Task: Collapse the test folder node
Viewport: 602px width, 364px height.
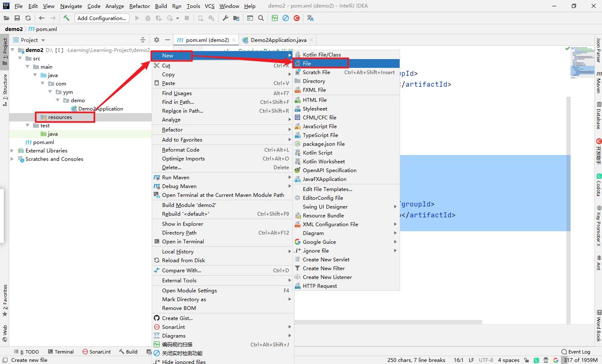Action: tap(28, 125)
